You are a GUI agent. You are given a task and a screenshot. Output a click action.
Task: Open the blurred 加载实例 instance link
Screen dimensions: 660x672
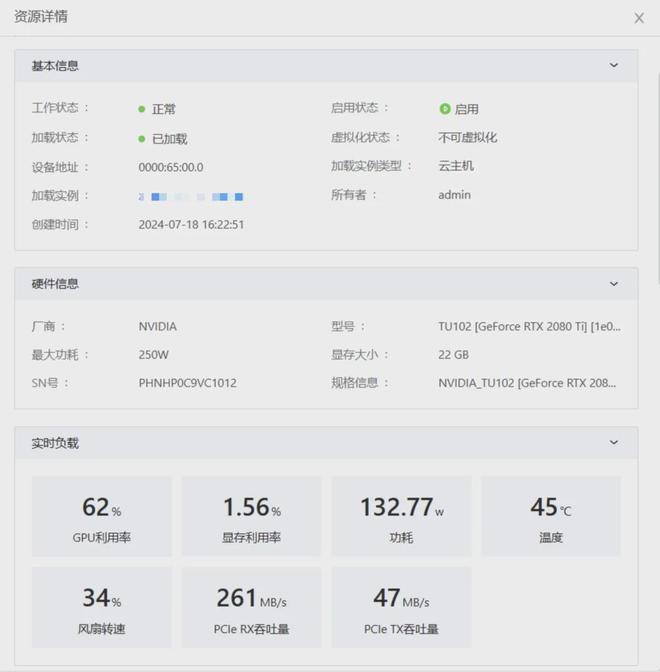[191, 197]
